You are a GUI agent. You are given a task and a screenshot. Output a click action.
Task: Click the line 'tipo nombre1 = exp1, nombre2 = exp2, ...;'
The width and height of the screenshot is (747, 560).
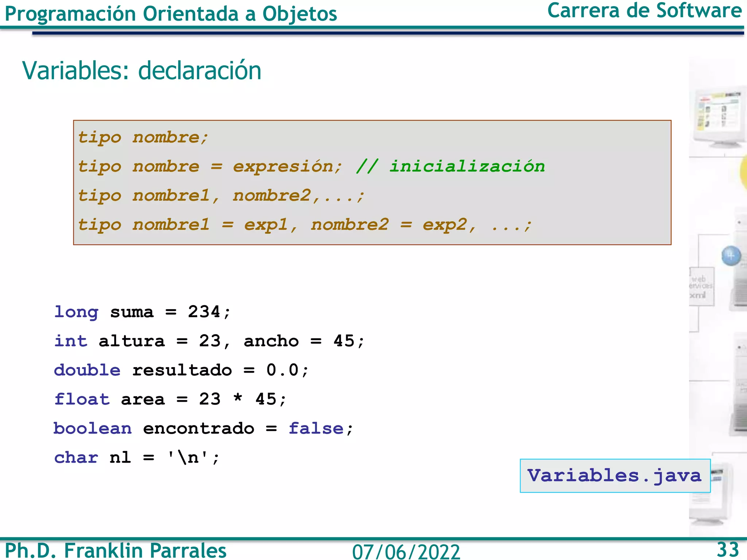click(305, 225)
